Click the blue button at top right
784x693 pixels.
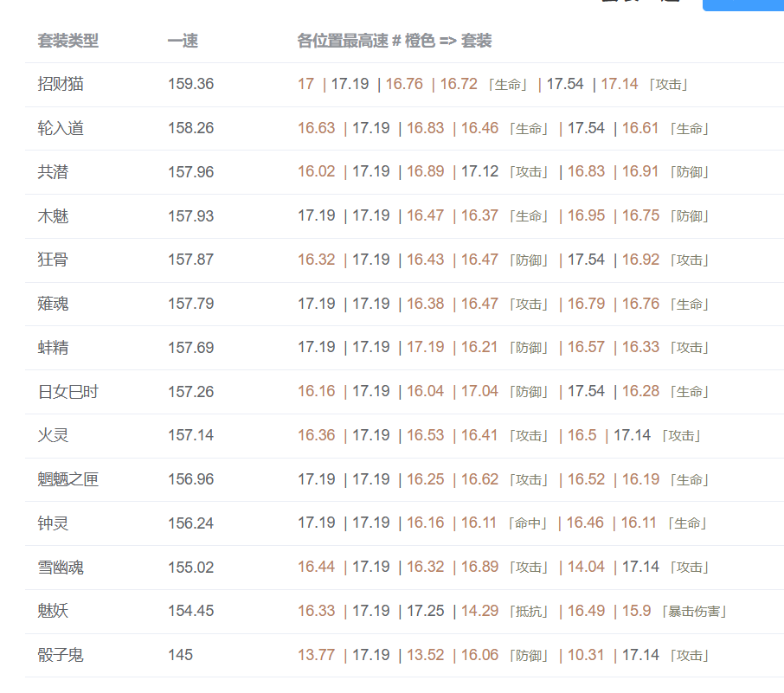pyautogui.click(x=743, y=5)
